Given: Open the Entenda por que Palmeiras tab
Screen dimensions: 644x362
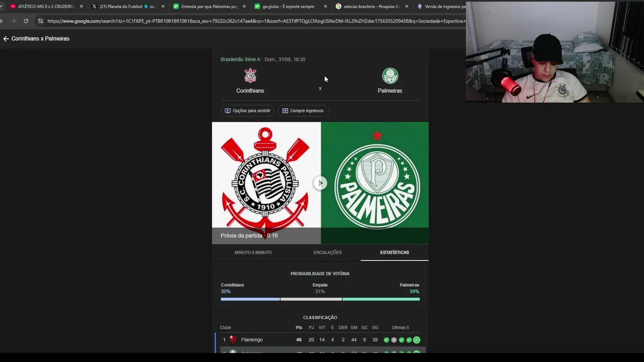Looking at the screenshot, I should click(209, 7).
